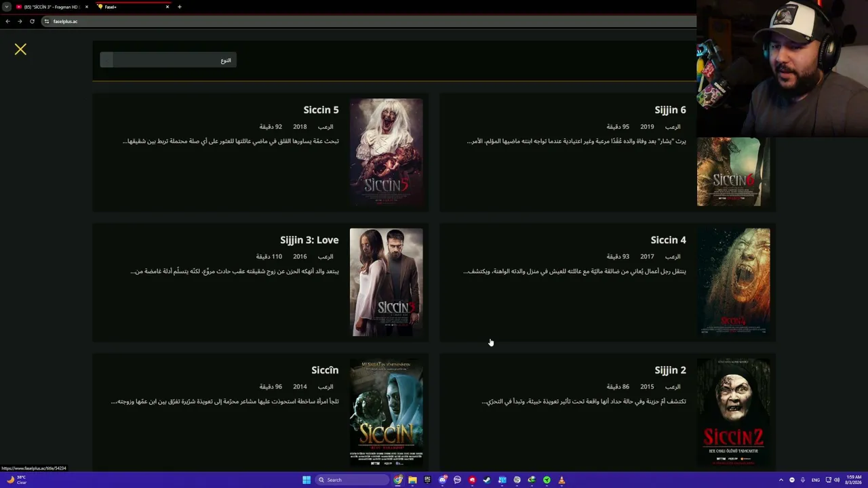
Task: Open a new browser tab
Action: [180, 7]
